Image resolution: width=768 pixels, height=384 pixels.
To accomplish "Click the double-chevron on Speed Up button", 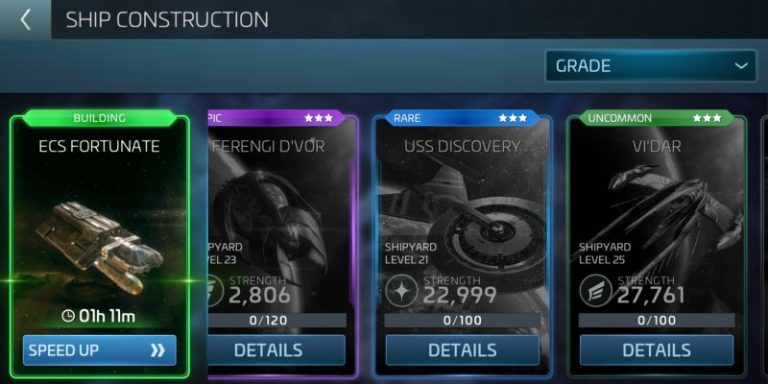I will [157, 350].
